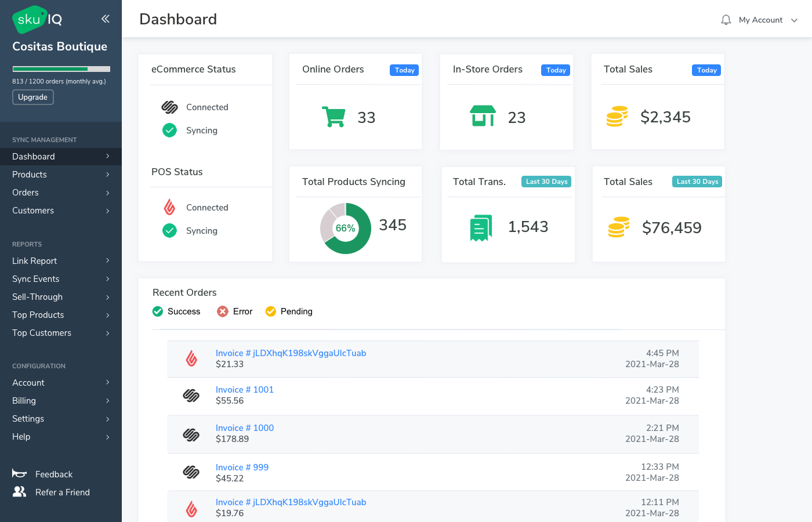
Task: Click the Refer a Friend people icon
Action: 19,492
